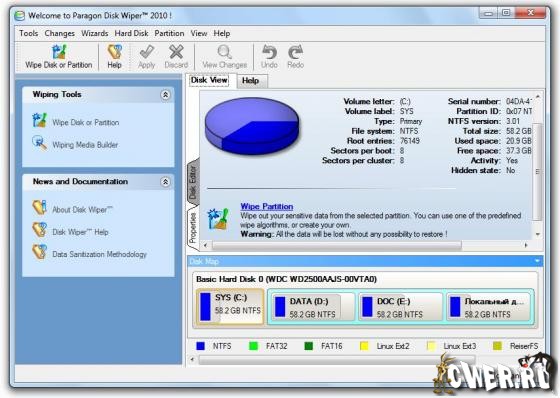The width and height of the screenshot is (560, 398).
Task: Click the Redo arrow icon
Action: point(296,52)
